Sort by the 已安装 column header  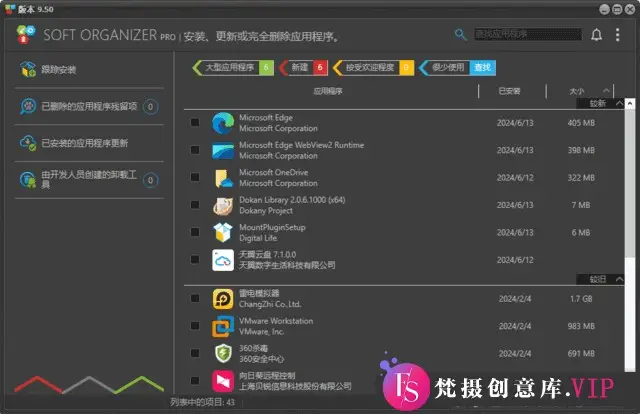pyautogui.click(x=509, y=91)
